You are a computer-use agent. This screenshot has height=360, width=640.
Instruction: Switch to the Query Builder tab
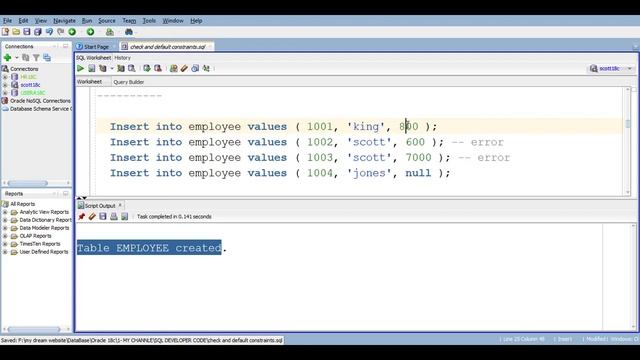[129, 82]
